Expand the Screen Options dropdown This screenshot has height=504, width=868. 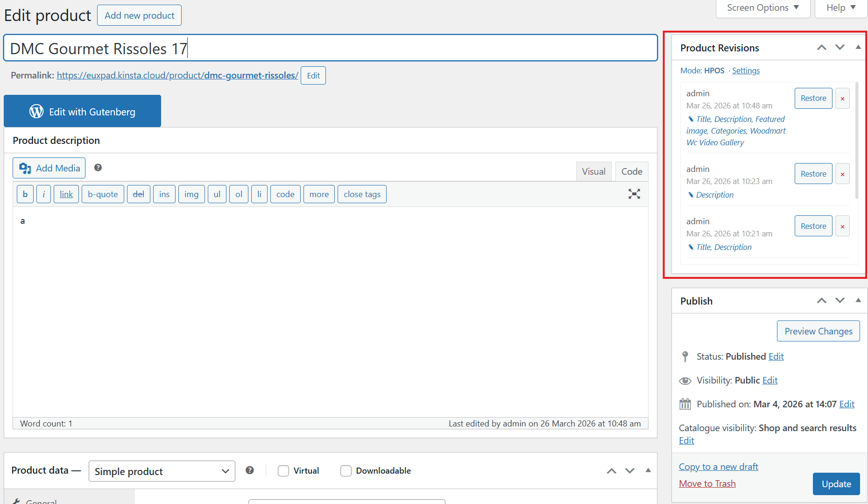tap(762, 8)
